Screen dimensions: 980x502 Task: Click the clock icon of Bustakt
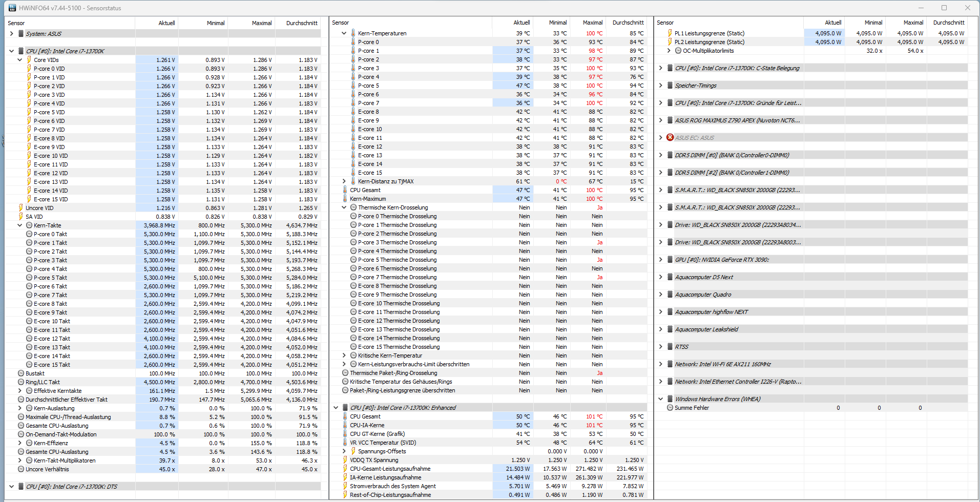(x=21, y=373)
